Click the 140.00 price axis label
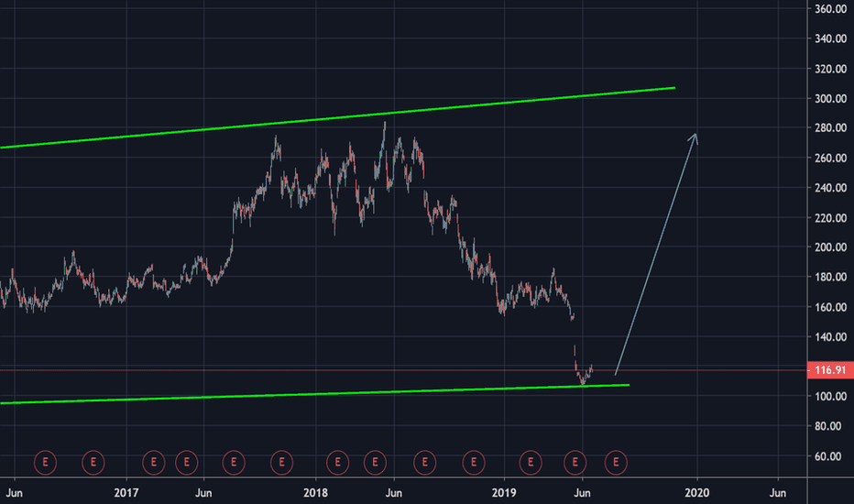The height and width of the screenshot is (504, 854). (x=830, y=337)
